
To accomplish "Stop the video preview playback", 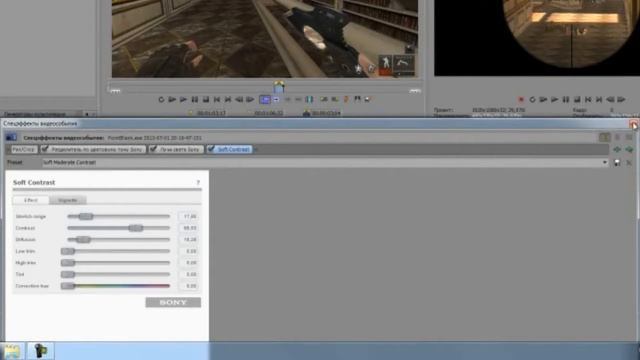I will coord(577,99).
